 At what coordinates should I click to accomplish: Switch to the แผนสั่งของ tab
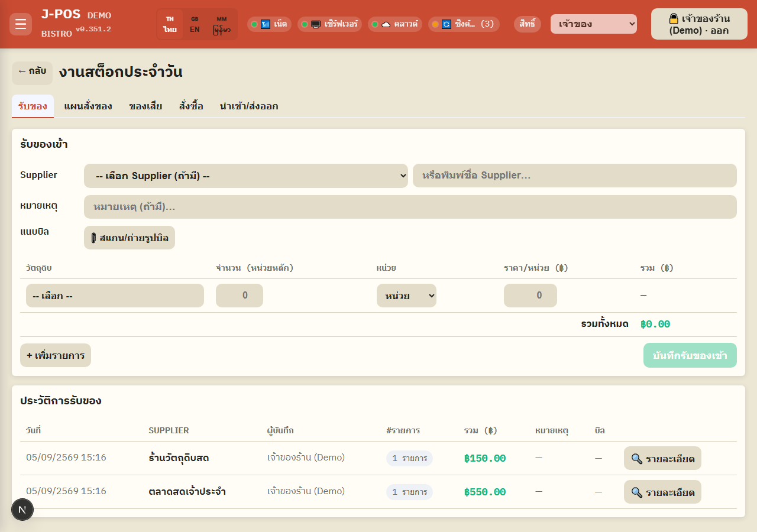(88, 106)
